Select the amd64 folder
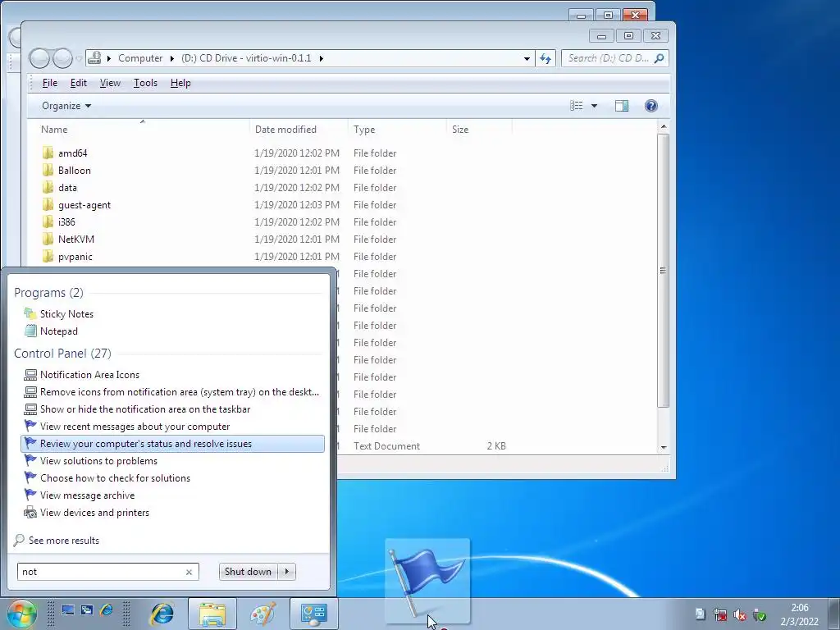 (72, 153)
